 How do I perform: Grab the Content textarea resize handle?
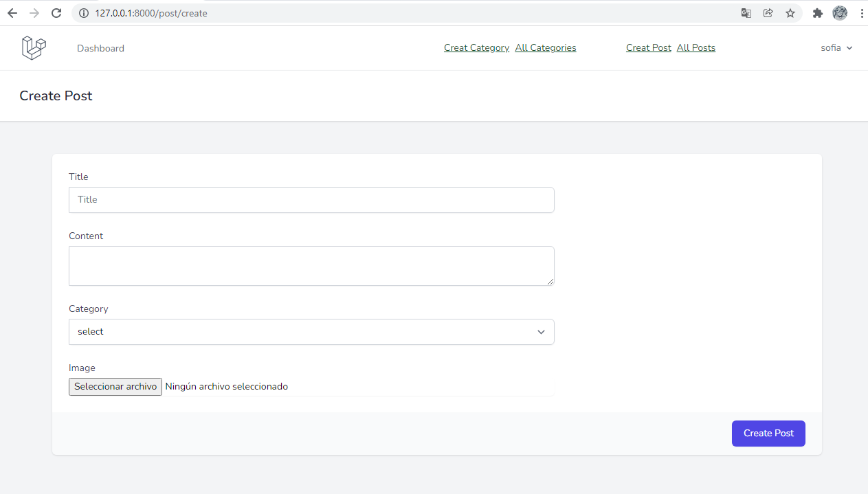pos(550,281)
